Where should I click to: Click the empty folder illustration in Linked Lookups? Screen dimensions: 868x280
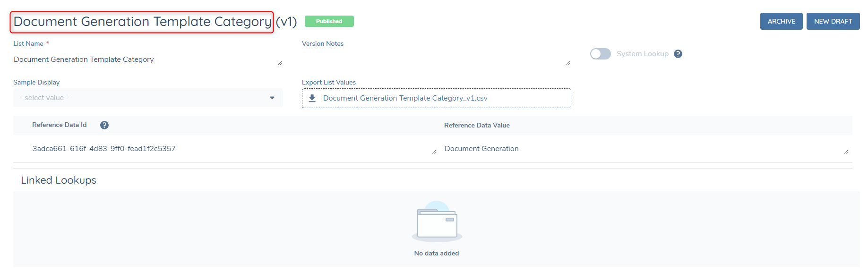tap(437, 222)
